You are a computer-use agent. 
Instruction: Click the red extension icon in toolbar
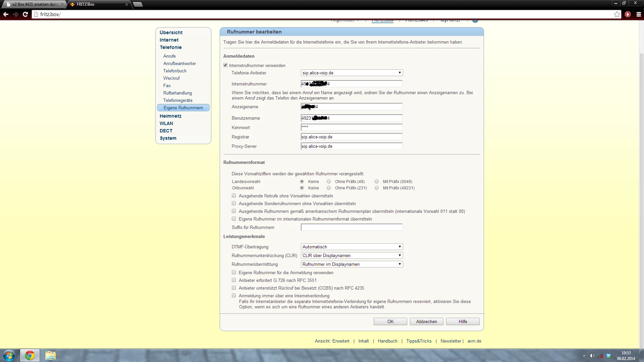pyautogui.click(x=628, y=14)
